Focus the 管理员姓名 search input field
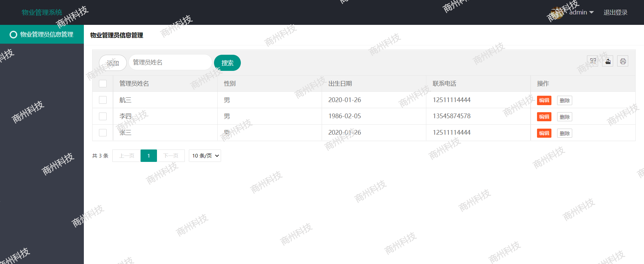The width and height of the screenshot is (644, 264). coord(170,62)
